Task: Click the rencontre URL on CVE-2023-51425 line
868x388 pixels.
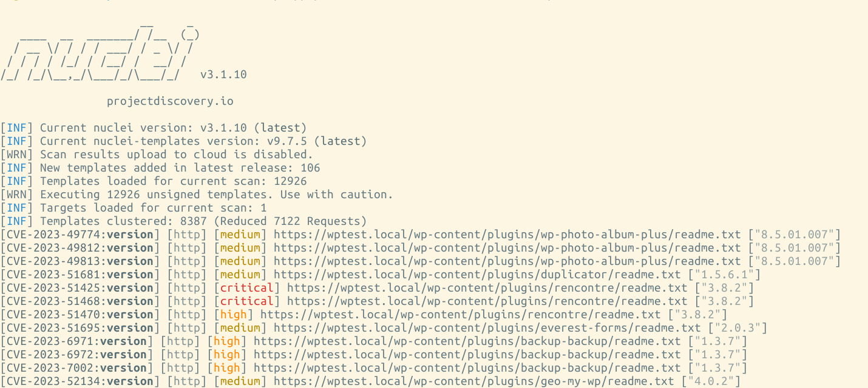Action: [x=487, y=288]
